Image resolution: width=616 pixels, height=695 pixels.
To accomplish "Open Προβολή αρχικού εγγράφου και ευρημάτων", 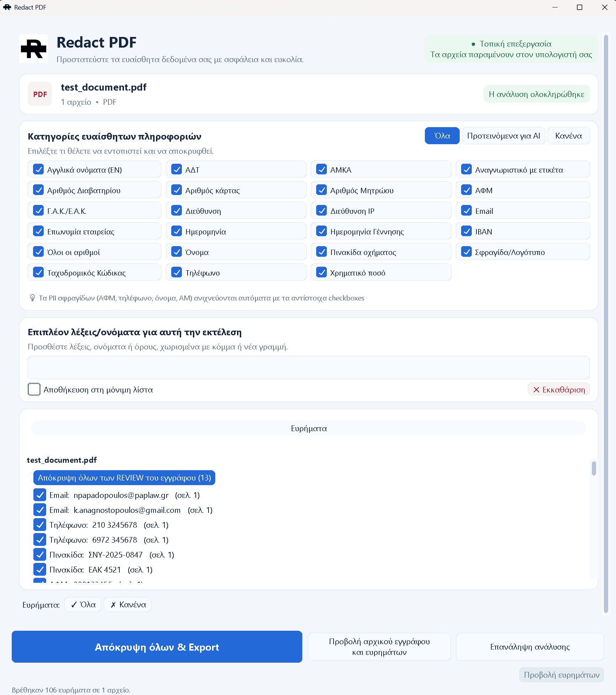I will [379, 647].
